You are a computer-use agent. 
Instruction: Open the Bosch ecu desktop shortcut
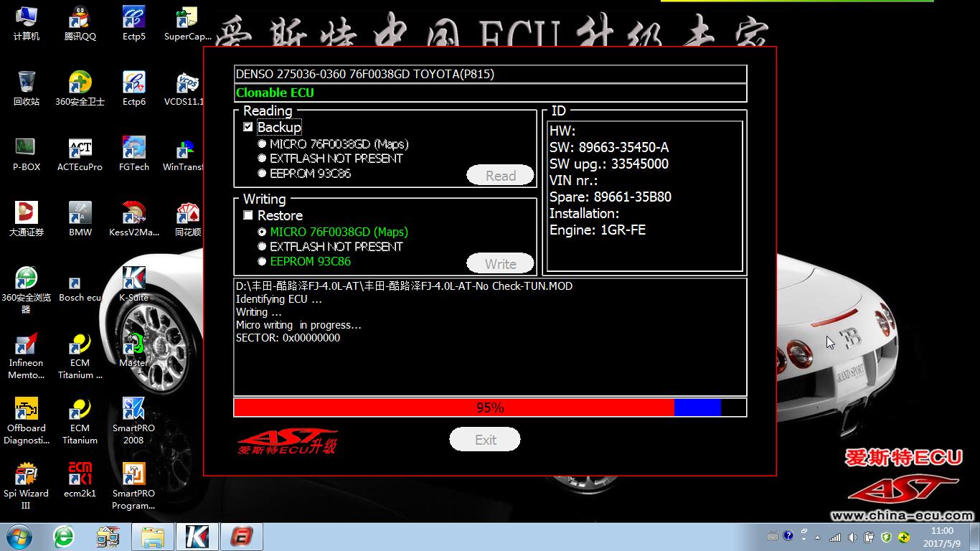point(80,290)
